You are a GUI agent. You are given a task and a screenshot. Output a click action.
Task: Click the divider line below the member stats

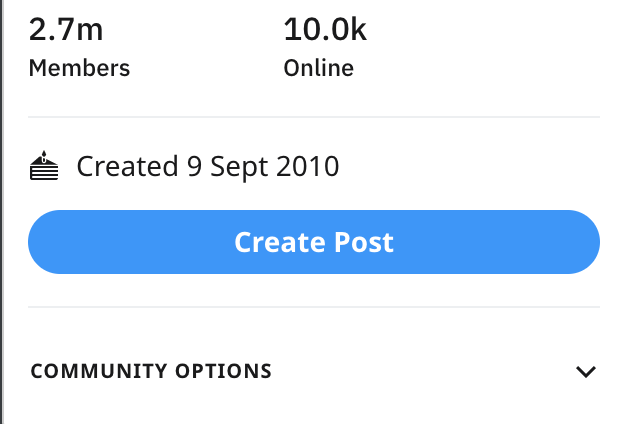[x=314, y=117]
